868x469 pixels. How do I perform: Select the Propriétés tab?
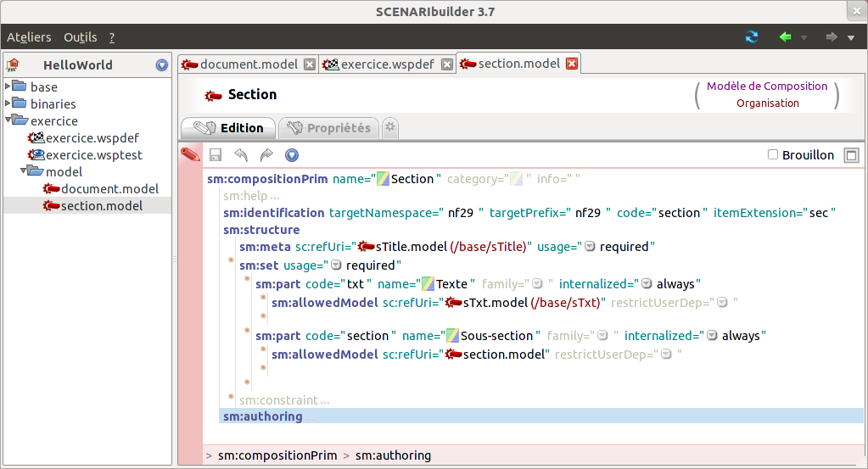(329, 128)
